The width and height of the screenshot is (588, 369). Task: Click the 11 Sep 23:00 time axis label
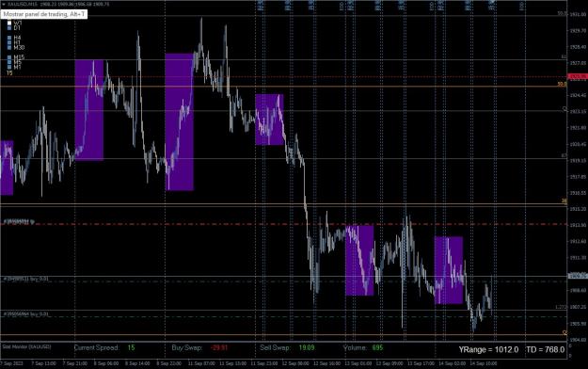[264, 363]
